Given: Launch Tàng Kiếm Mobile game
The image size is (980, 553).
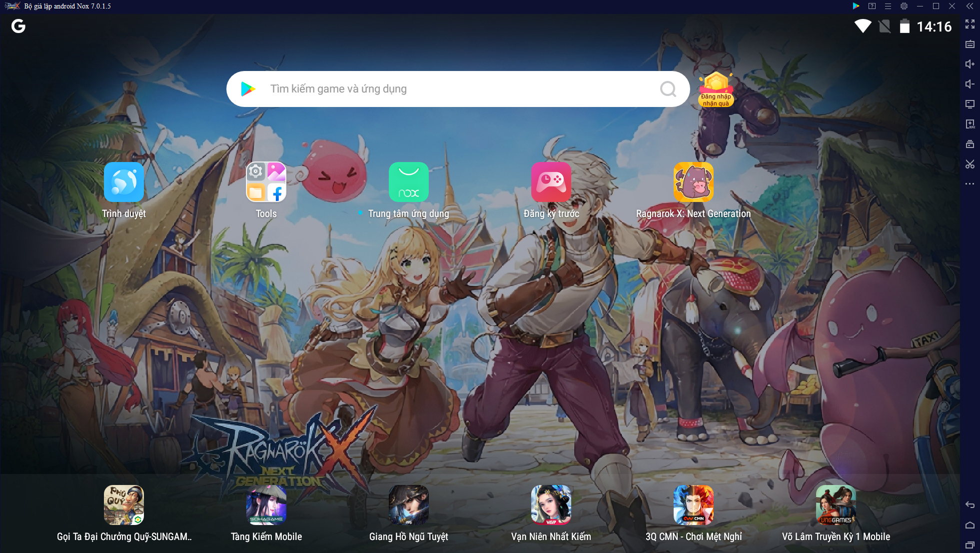Looking at the screenshot, I should 266,505.
